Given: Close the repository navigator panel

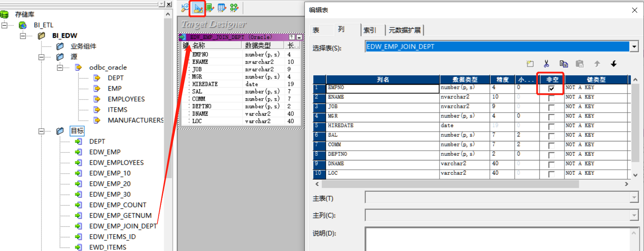Looking at the screenshot, I should (169, 4).
